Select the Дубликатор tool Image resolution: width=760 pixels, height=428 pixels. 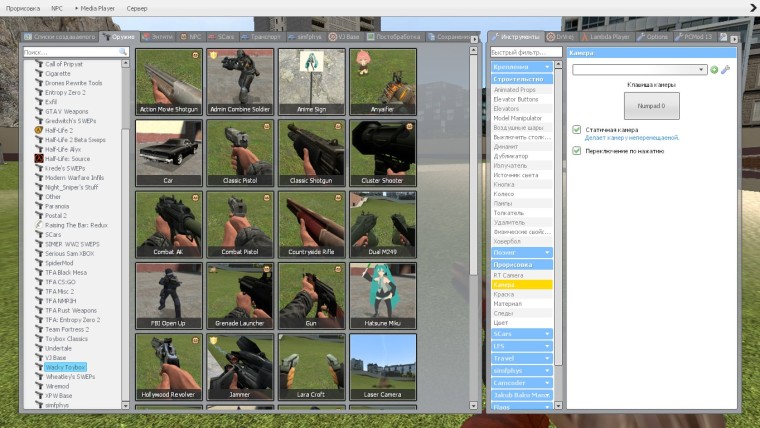pos(522,156)
